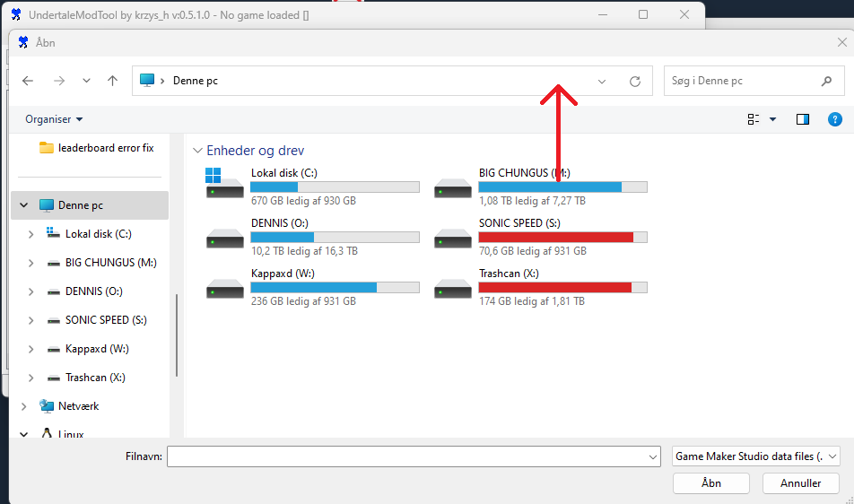Click the sidebar vertical scrollbar
This screenshot has width=854, height=504.
[x=177, y=335]
